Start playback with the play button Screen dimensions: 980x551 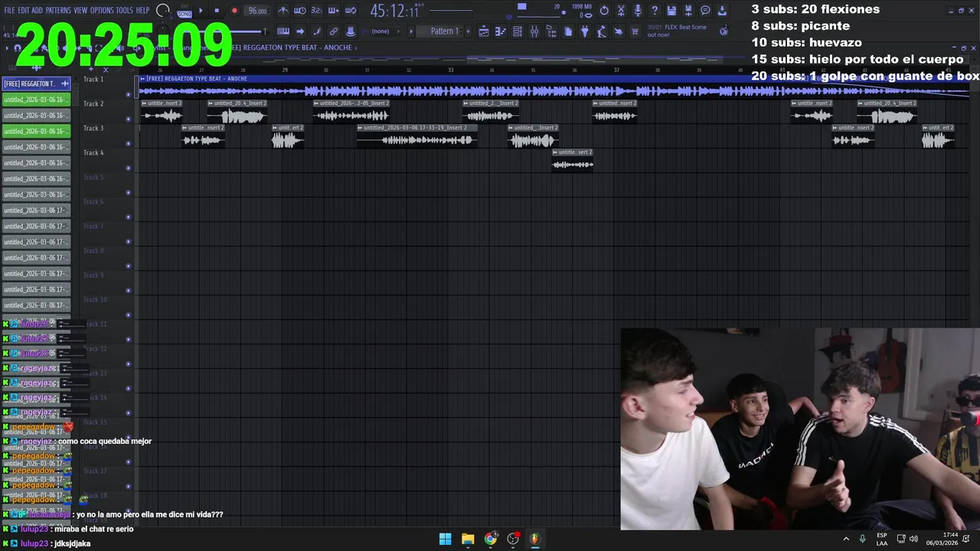pos(201,10)
